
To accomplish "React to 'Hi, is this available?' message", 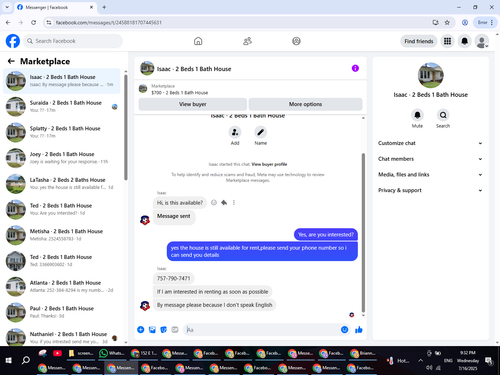I will [x=214, y=202].
